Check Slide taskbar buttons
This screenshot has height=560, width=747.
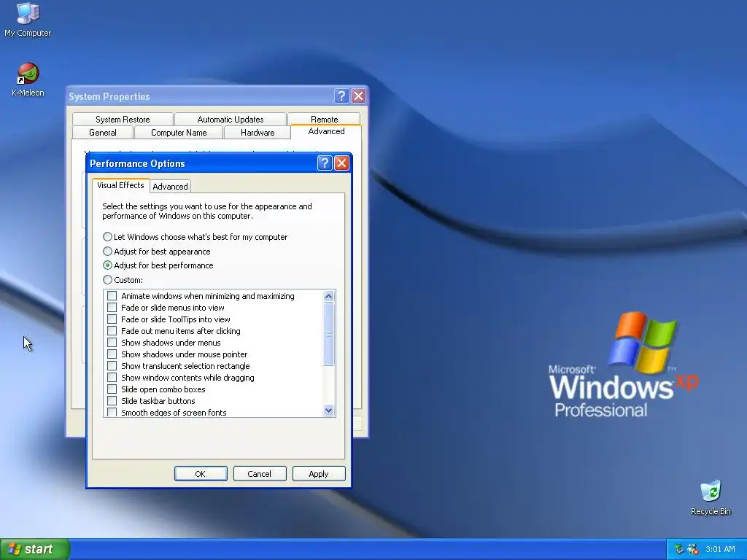coord(112,401)
